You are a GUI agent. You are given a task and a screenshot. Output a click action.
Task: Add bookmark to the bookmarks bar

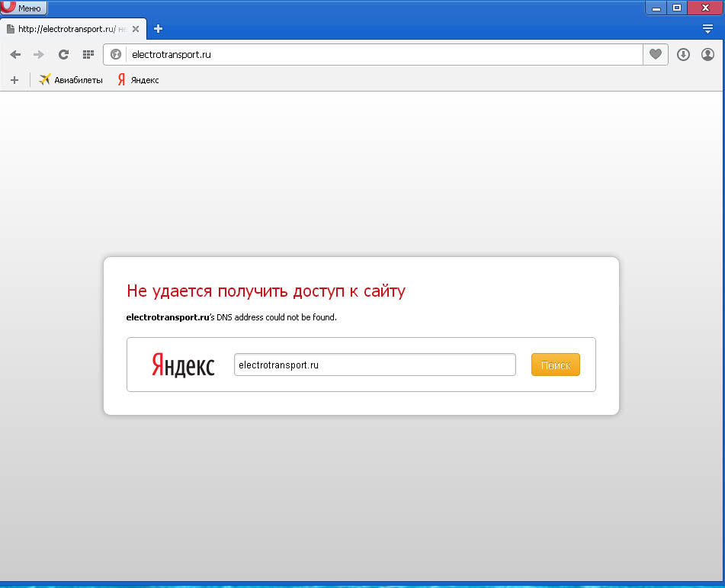click(14, 79)
